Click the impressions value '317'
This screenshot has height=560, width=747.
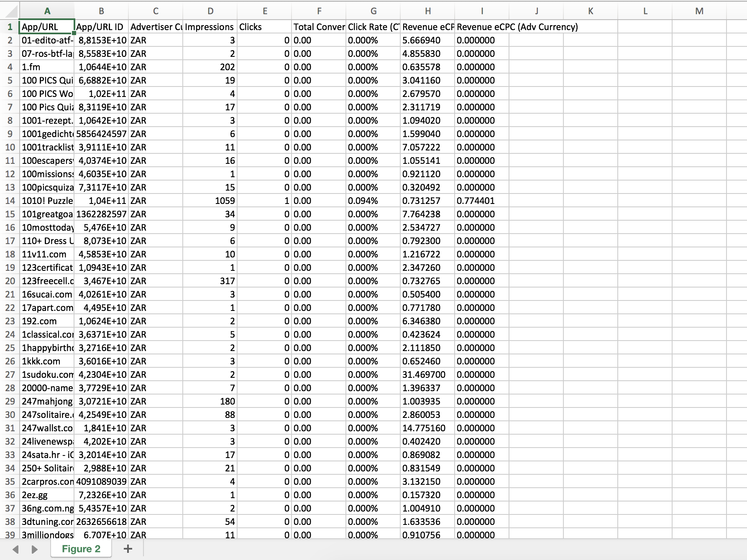210,281
